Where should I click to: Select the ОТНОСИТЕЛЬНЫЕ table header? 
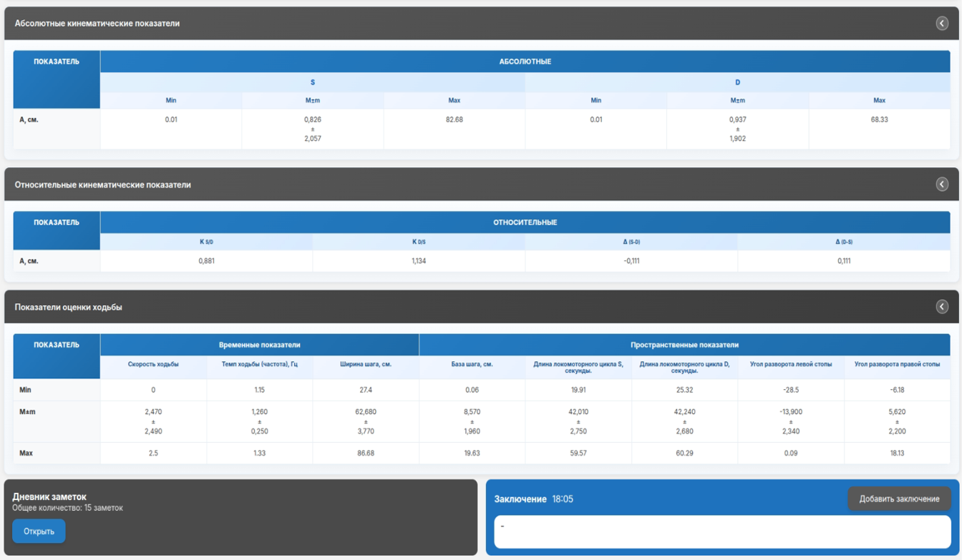click(x=525, y=222)
